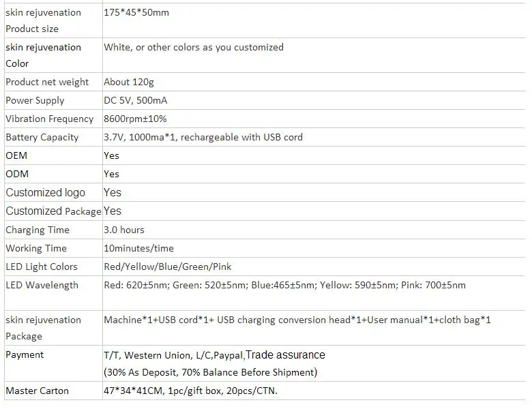Viewport: 532px width, 409px height.
Task: Click the Charging Time value 3.0 hours
Action: [123, 230]
